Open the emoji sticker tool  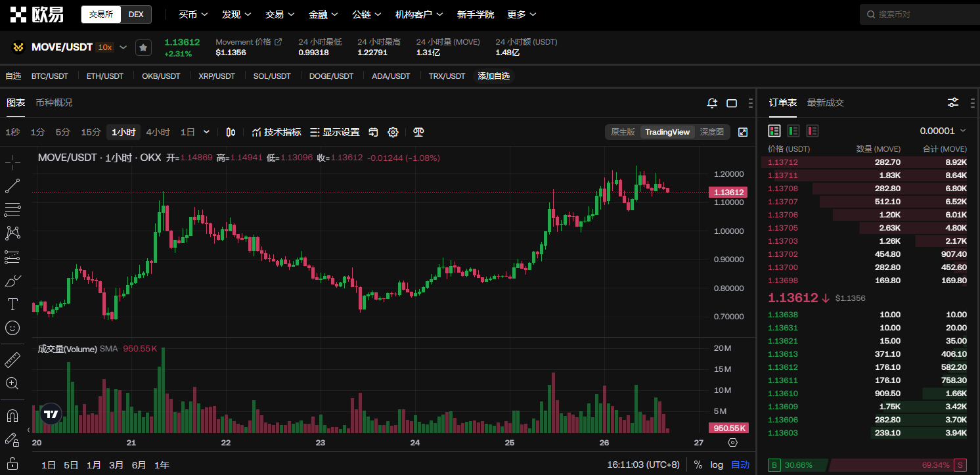12,327
